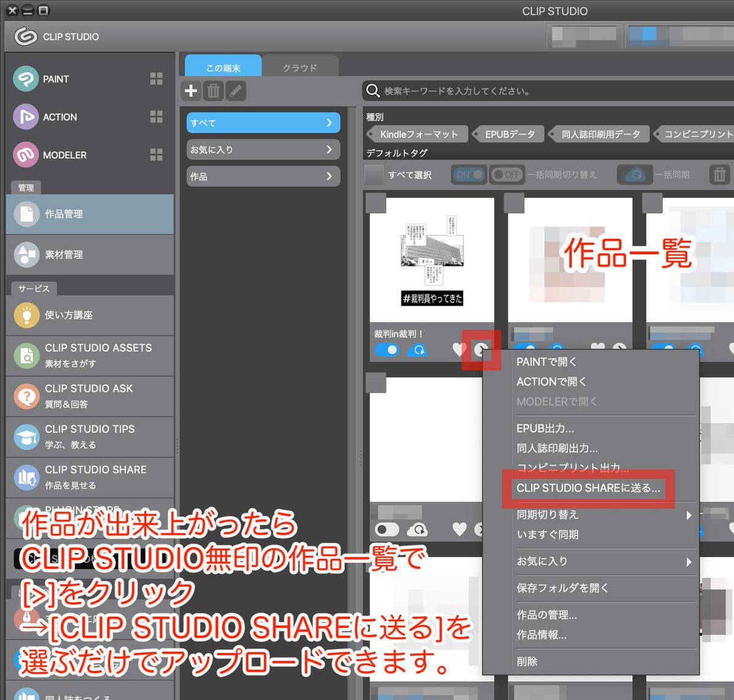Open CLIP STUDIO ASK service

coord(90,396)
